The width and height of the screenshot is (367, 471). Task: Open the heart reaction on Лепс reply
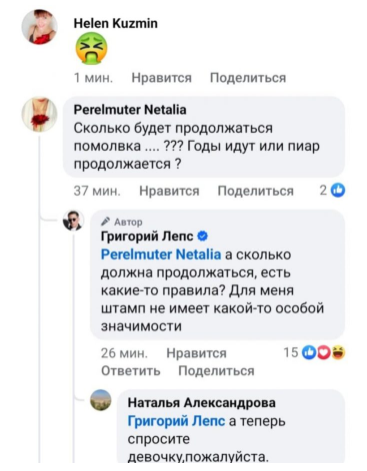(324, 352)
